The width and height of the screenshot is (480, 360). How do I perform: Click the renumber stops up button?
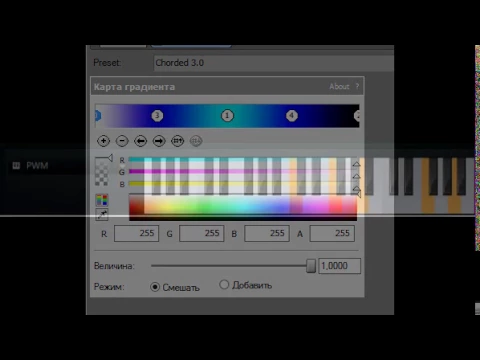pos(177,141)
